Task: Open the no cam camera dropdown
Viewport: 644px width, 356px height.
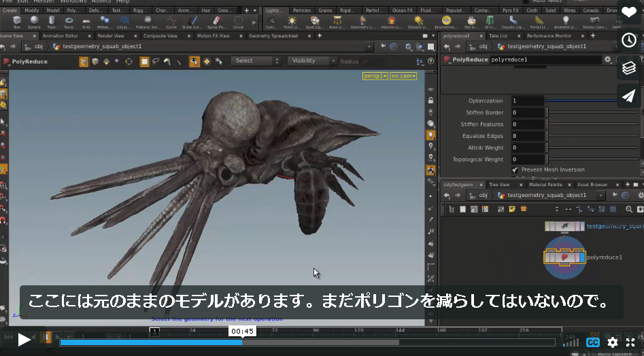Action: pos(403,76)
